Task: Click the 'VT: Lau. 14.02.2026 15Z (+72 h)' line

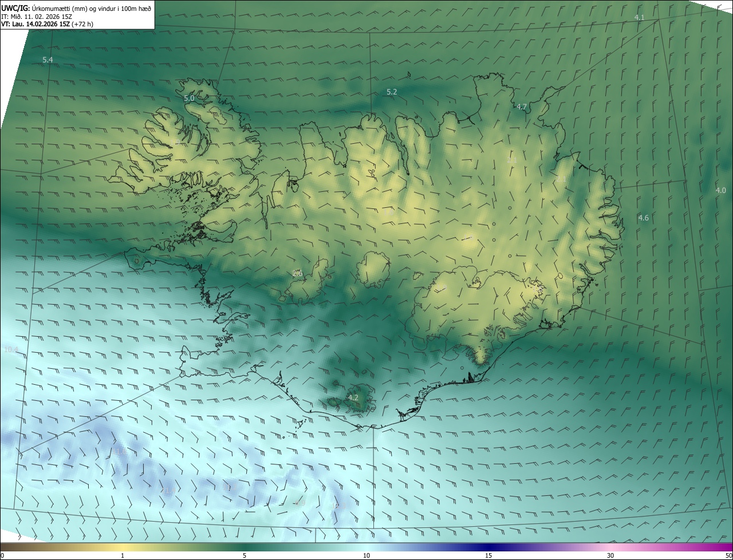Action: [x=47, y=24]
